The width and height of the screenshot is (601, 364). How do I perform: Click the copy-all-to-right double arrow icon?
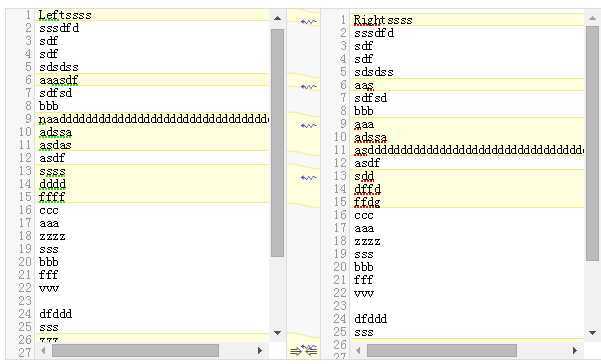pyautogui.click(x=296, y=351)
